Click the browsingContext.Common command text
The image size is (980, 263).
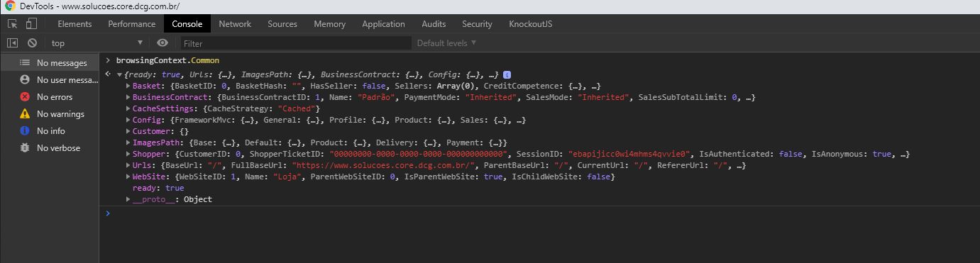pos(168,60)
